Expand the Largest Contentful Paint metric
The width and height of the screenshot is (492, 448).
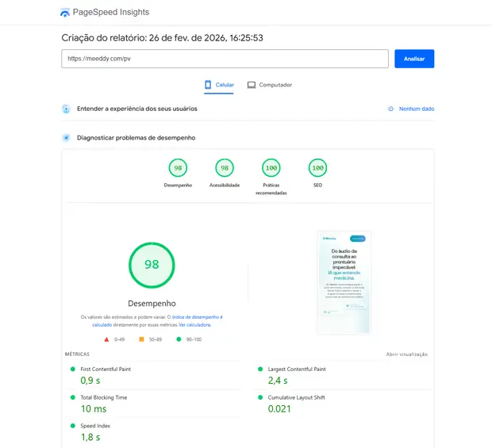pyautogui.click(x=297, y=369)
